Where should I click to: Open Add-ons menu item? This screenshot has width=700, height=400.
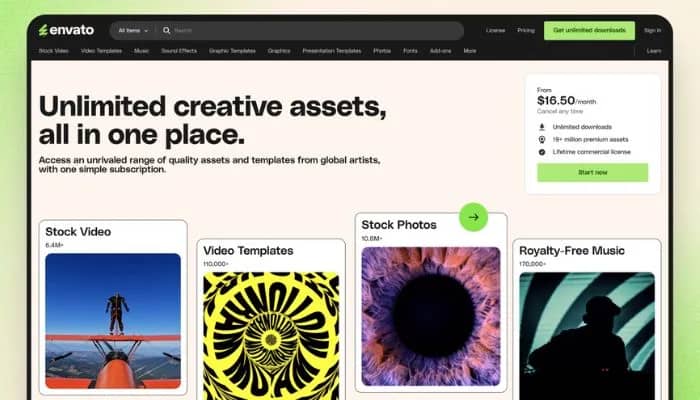[441, 51]
